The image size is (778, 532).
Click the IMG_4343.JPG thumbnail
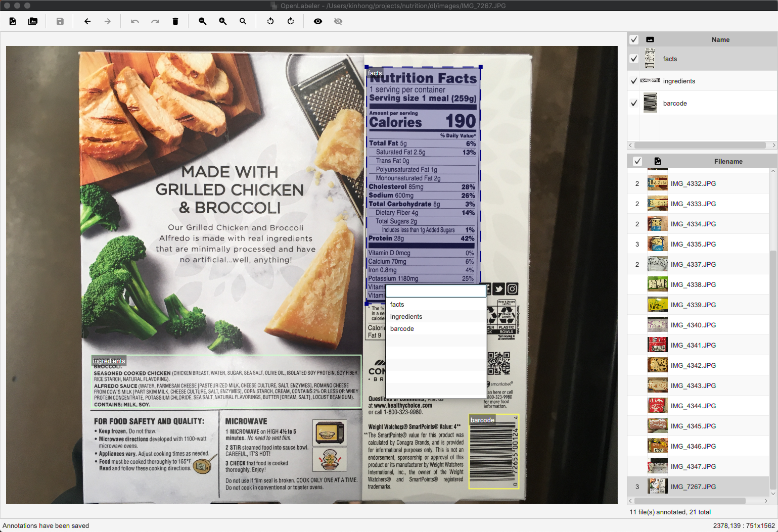click(658, 385)
